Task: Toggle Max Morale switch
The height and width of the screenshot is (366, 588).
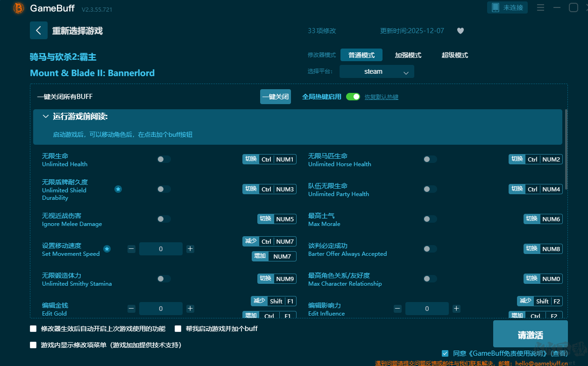Action: 430,219
